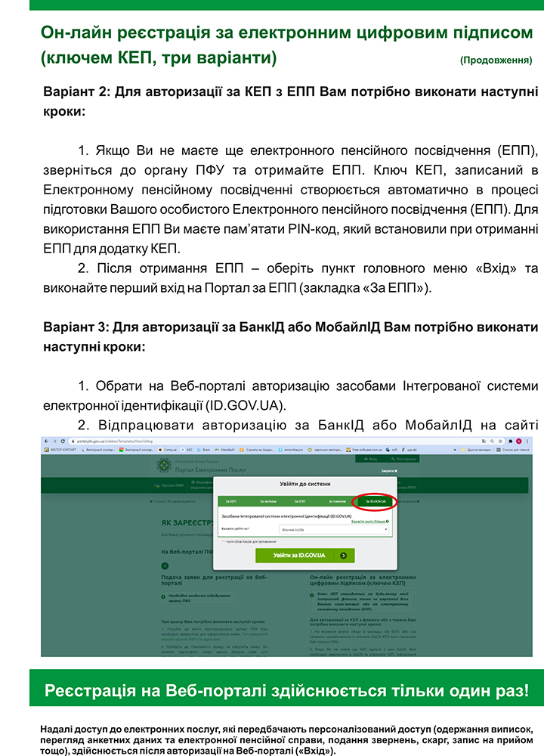Open the Free-software.com.ua bookmark

(363, 450)
